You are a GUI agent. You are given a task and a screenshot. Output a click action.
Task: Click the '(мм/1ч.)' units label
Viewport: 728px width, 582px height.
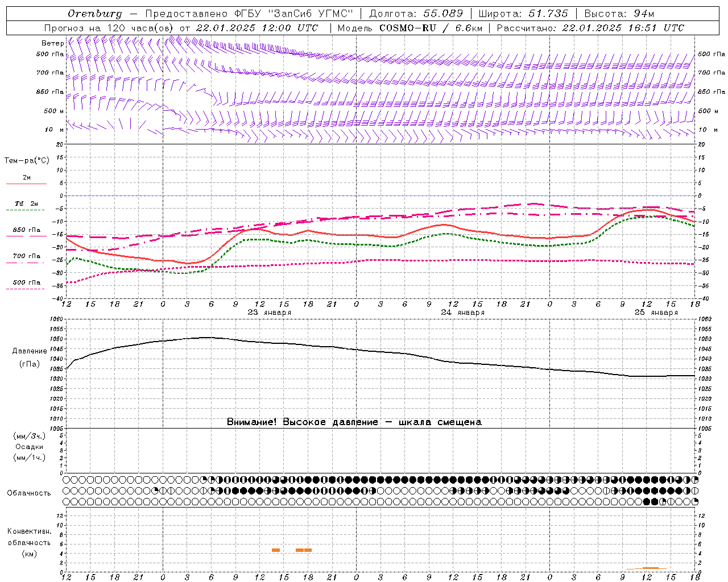click(x=30, y=458)
